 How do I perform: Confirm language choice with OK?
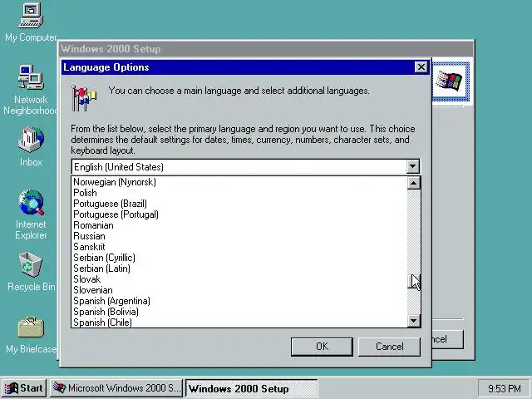(x=322, y=347)
